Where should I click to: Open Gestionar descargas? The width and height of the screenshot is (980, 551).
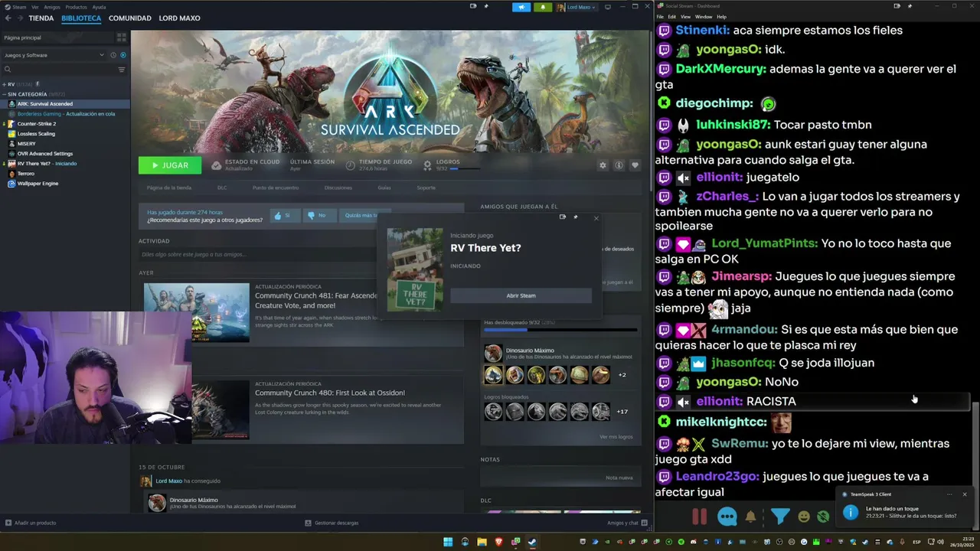pos(332,523)
